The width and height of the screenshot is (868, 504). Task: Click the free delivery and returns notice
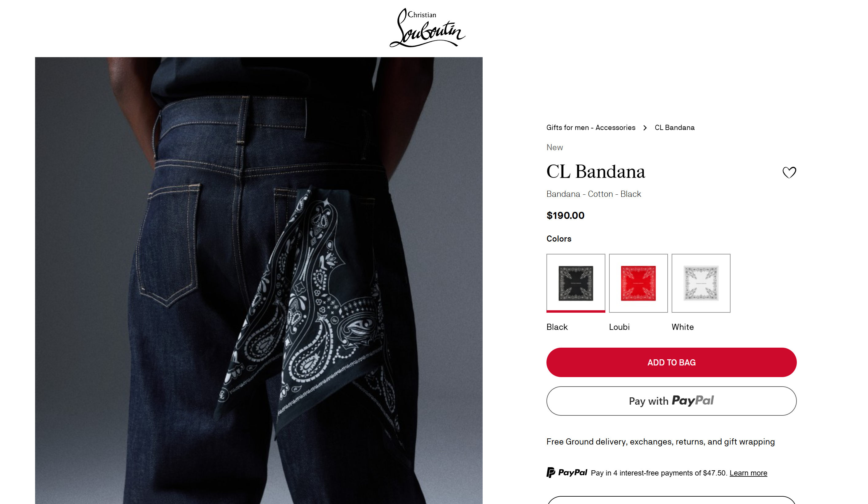point(660,442)
